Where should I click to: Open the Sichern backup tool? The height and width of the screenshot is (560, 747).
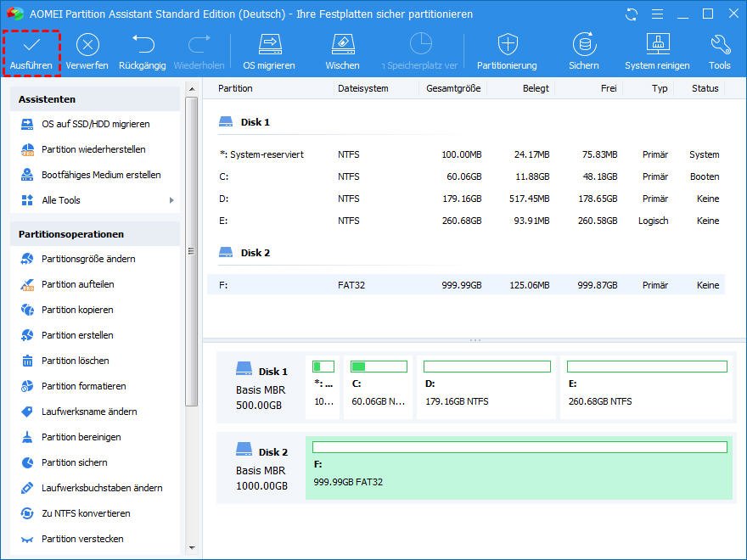coord(583,44)
